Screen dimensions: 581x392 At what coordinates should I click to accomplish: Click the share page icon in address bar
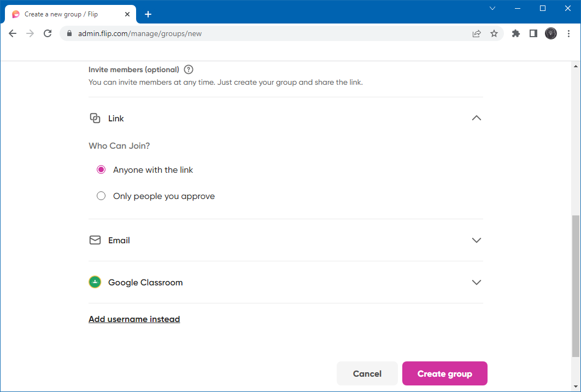coord(477,33)
